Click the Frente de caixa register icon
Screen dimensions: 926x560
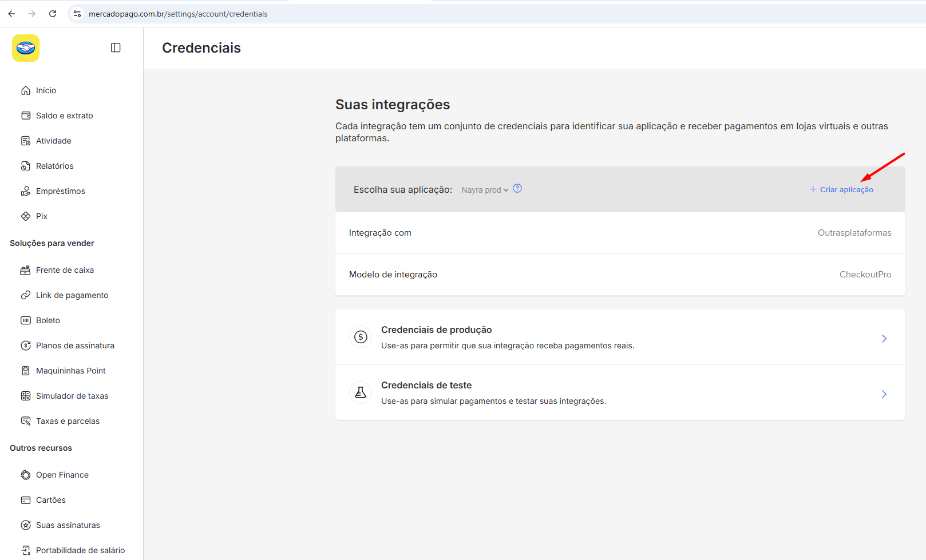(26, 270)
